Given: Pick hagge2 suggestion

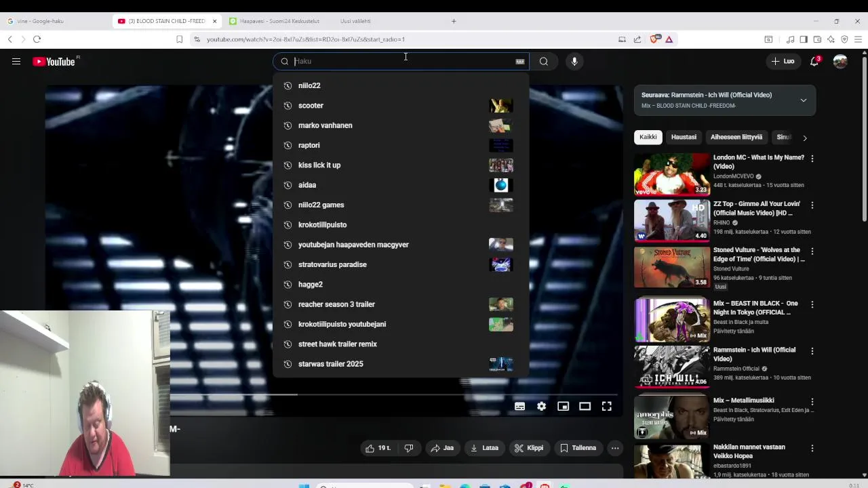Looking at the screenshot, I should (x=401, y=285).
